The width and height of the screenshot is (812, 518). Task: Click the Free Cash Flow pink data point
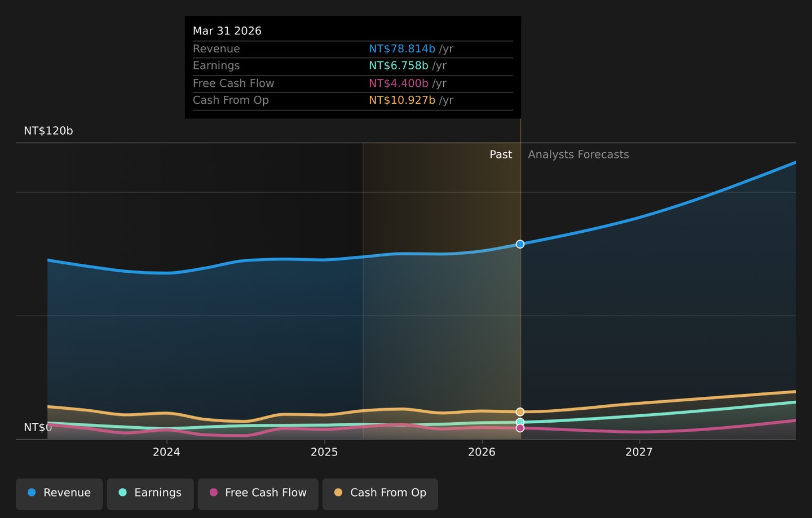point(520,428)
